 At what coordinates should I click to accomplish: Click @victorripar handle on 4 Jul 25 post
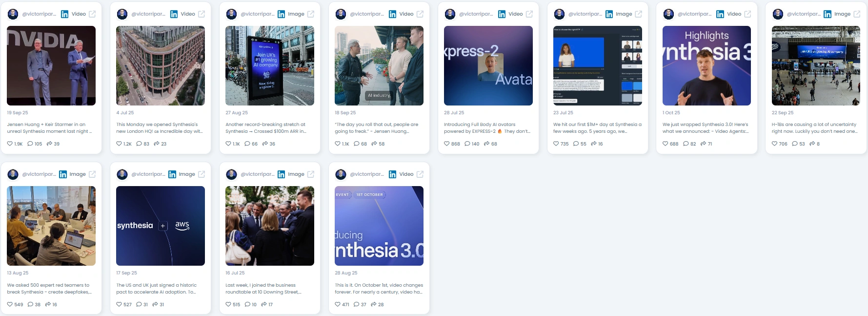tap(148, 14)
